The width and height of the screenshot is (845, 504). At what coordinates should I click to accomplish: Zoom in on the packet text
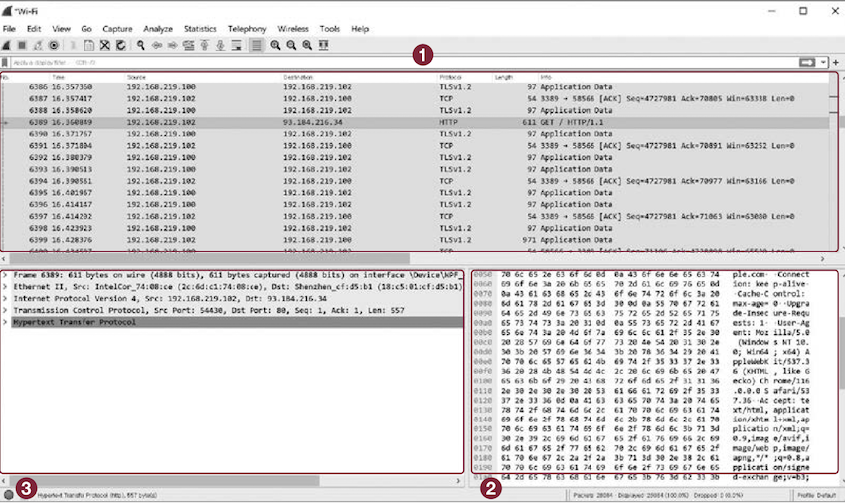pos(276,46)
